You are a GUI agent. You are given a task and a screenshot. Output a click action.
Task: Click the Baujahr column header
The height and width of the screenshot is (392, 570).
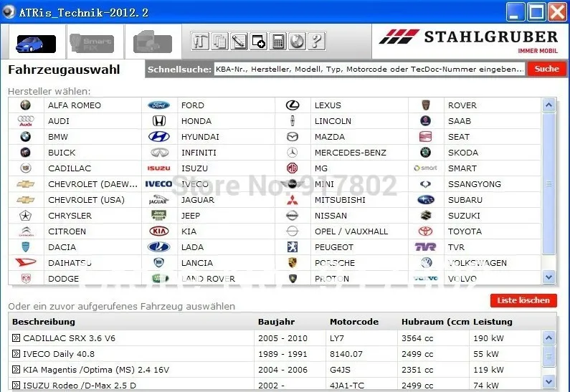click(x=276, y=322)
